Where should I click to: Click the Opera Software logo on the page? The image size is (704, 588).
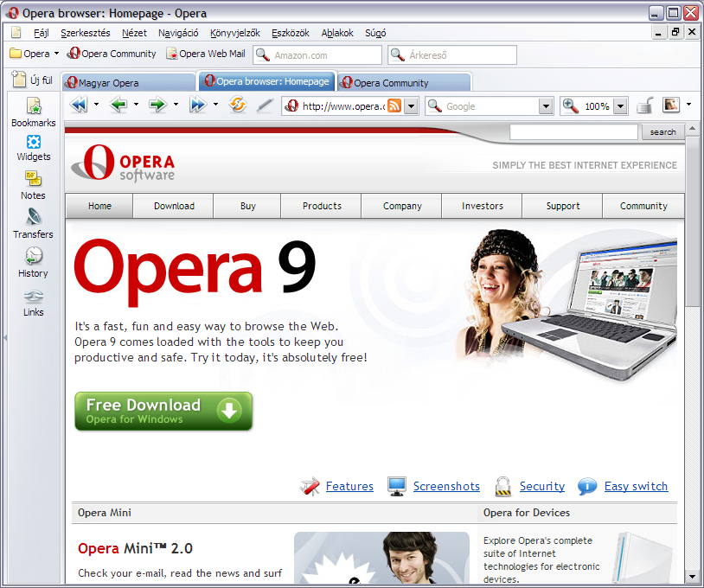click(x=123, y=163)
